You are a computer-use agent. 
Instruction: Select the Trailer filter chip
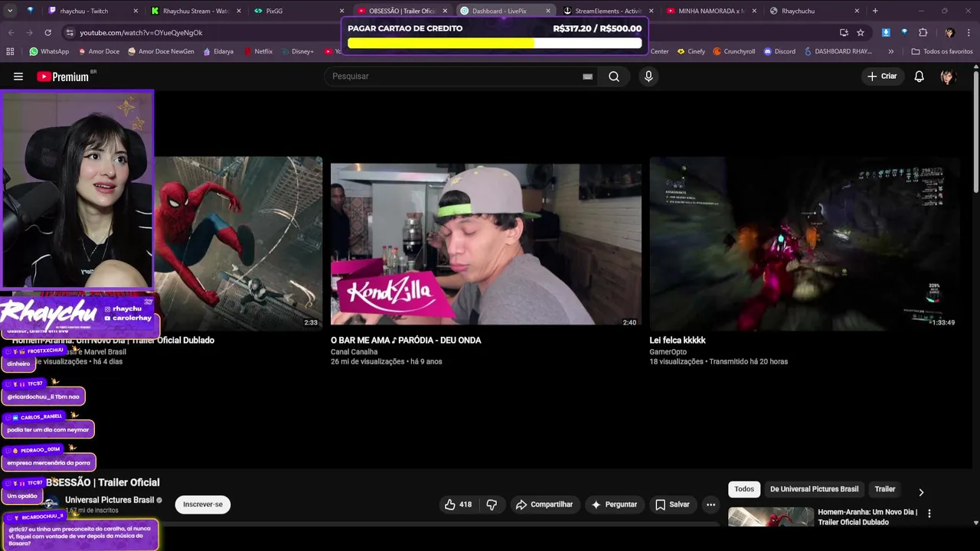click(x=885, y=489)
